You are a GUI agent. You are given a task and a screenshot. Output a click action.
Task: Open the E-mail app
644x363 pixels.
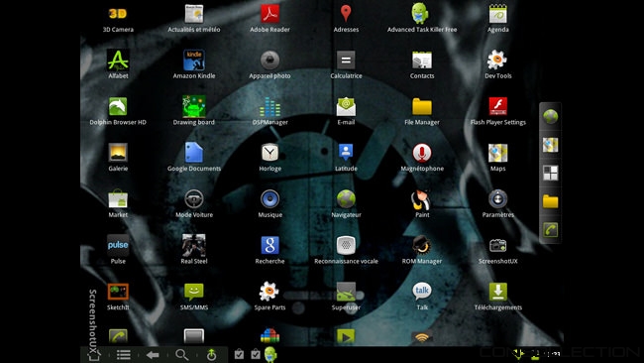click(346, 110)
